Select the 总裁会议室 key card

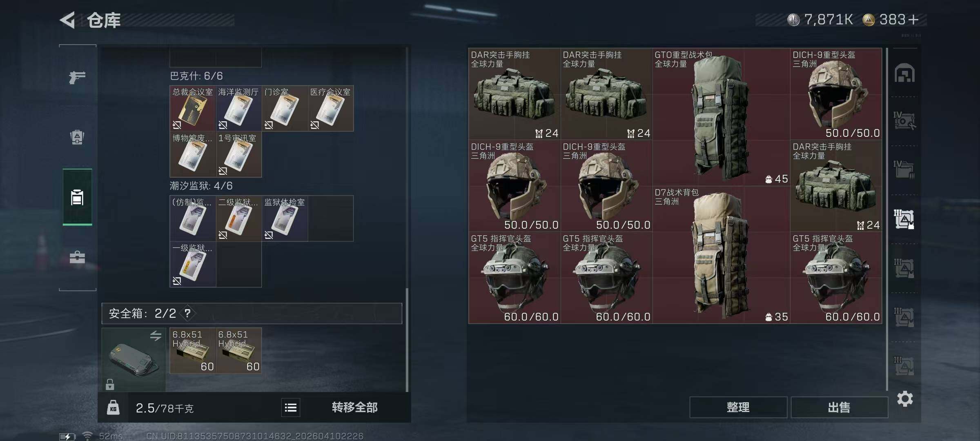[193, 108]
